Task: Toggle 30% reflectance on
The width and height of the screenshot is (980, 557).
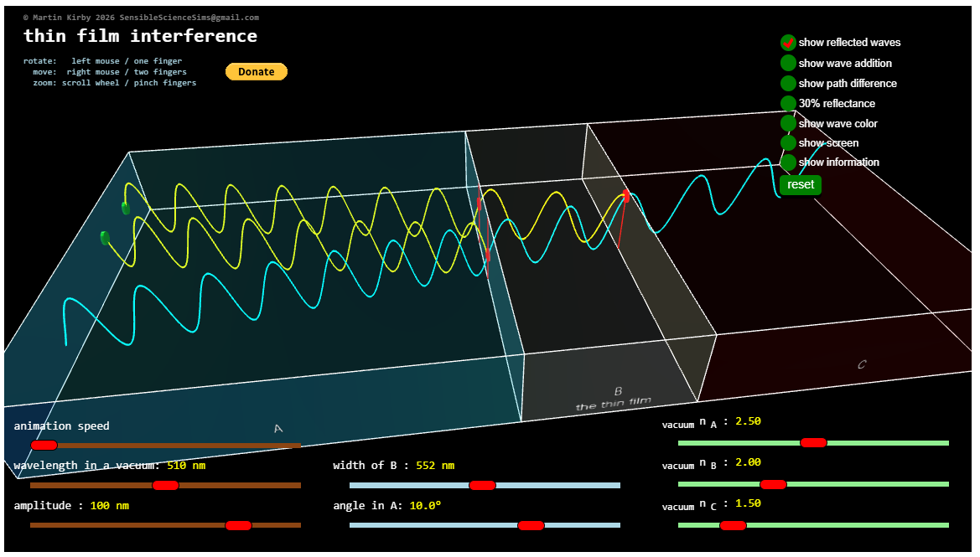Action: click(x=787, y=103)
